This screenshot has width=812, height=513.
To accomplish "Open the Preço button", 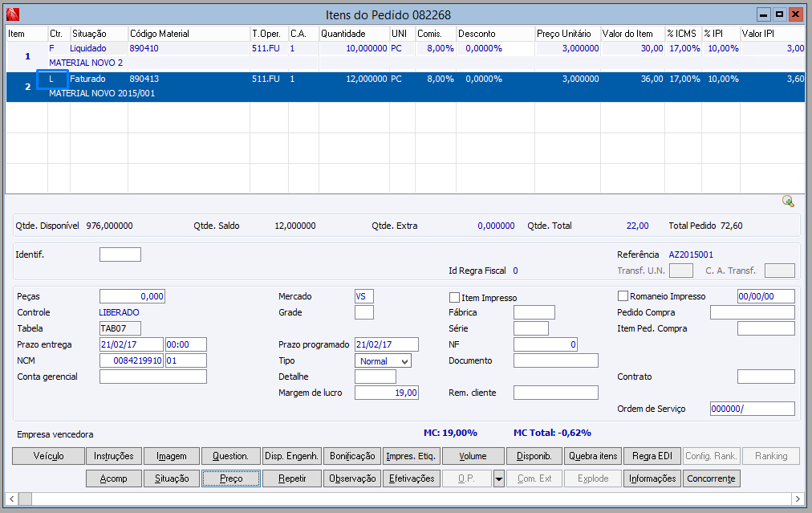I will (x=231, y=478).
